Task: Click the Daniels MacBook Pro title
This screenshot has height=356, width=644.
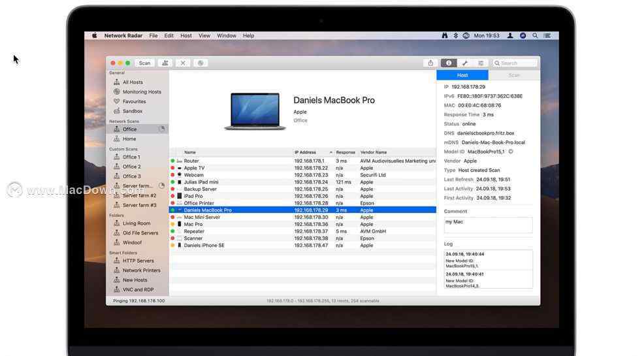Action: click(334, 100)
